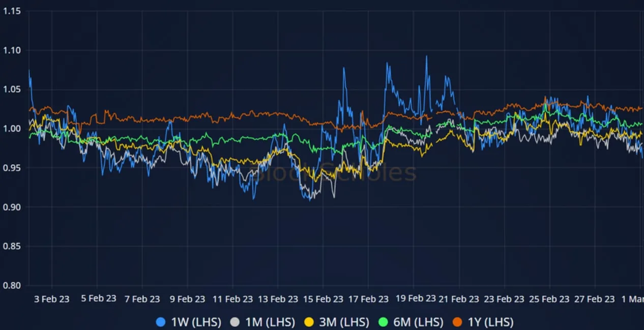Toggle the 3M (LHS) legend series
Viewport: 644px width, 330px height.
[x=336, y=322]
